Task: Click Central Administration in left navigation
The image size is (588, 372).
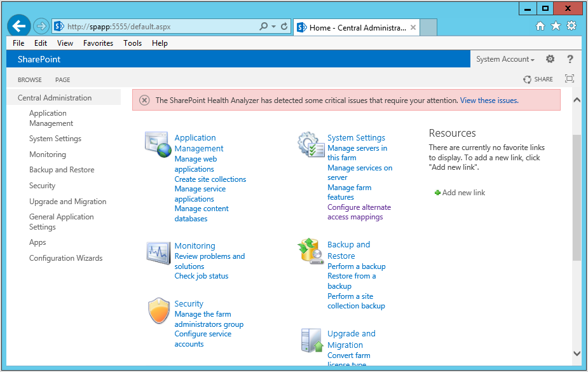Action: click(x=55, y=98)
